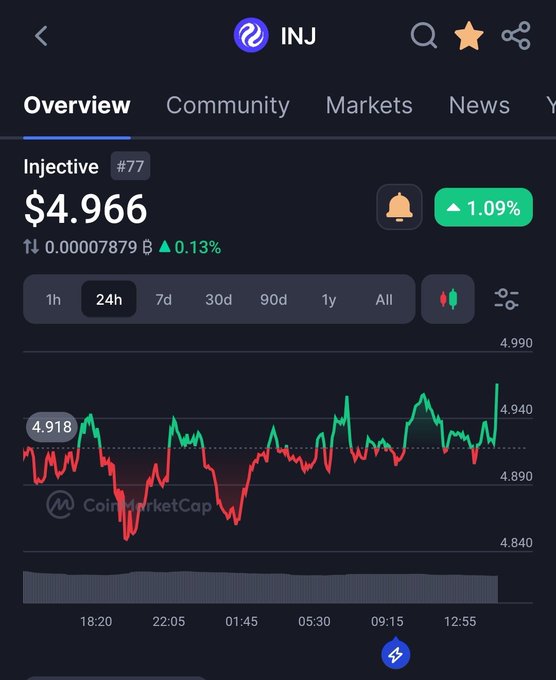Tap the 12:55 time label

coord(460,621)
